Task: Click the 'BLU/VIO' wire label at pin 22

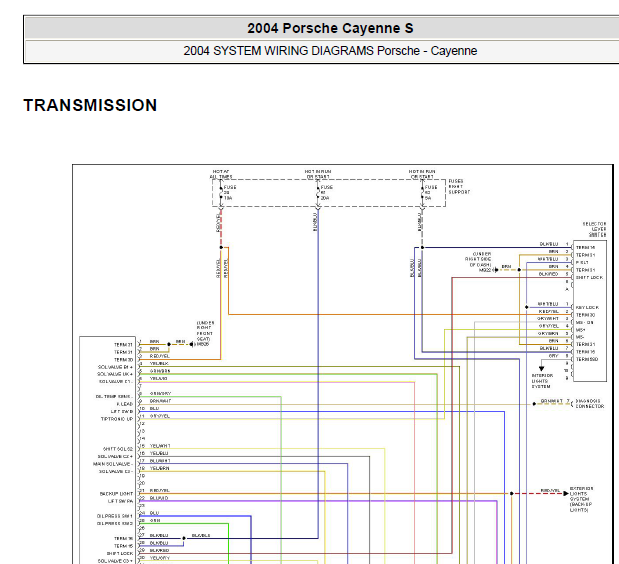Action: click(x=159, y=498)
